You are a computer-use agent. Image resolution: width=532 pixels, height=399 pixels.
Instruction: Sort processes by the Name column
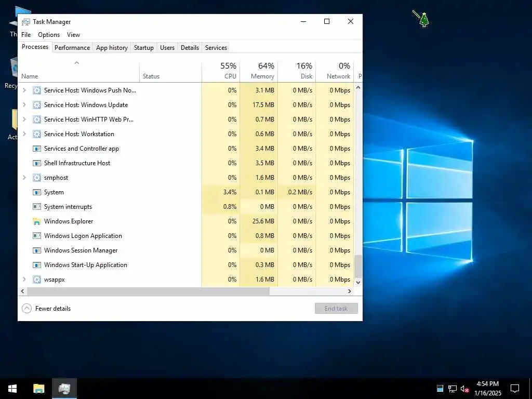[x=79, y=72]
